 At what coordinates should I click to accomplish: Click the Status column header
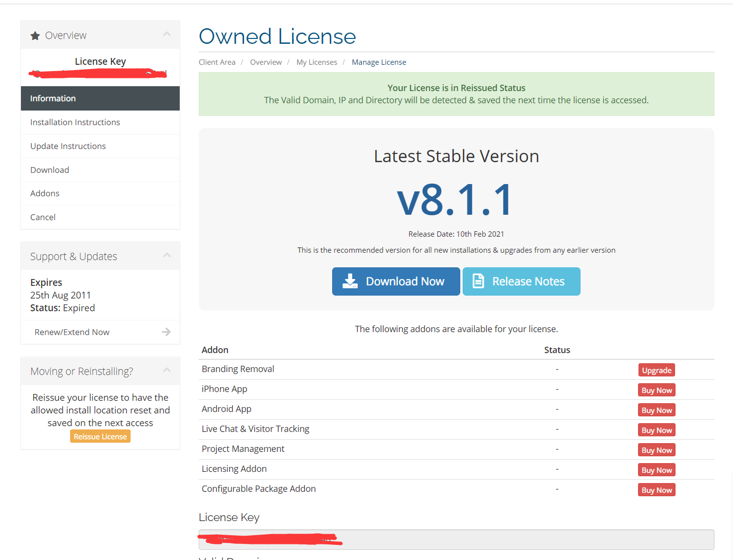coord(557,350)
